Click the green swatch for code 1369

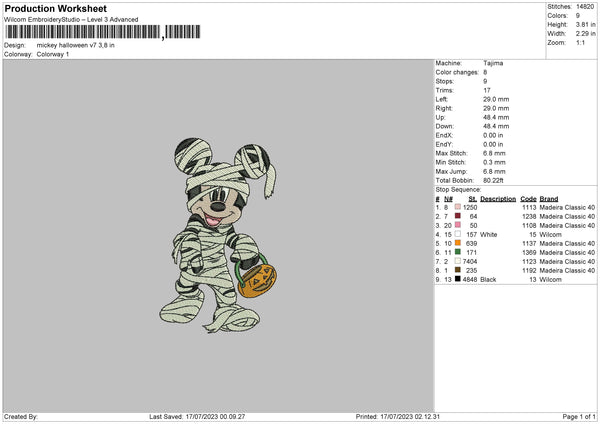coord(458,252)
